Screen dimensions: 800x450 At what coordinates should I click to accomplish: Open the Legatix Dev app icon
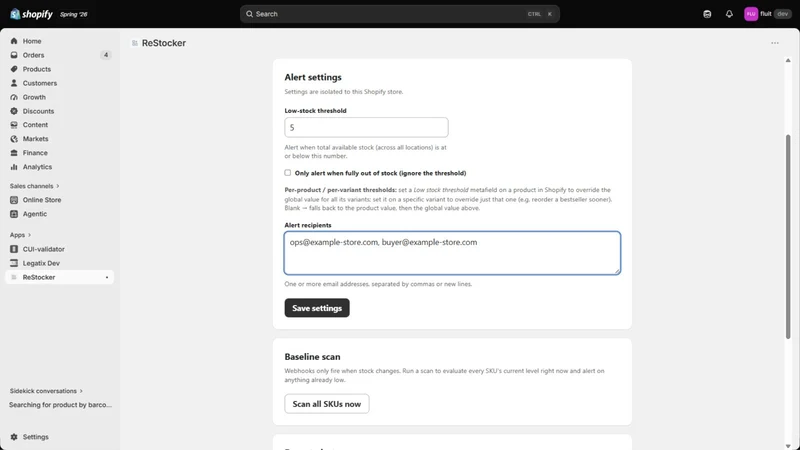coord(14,263)
